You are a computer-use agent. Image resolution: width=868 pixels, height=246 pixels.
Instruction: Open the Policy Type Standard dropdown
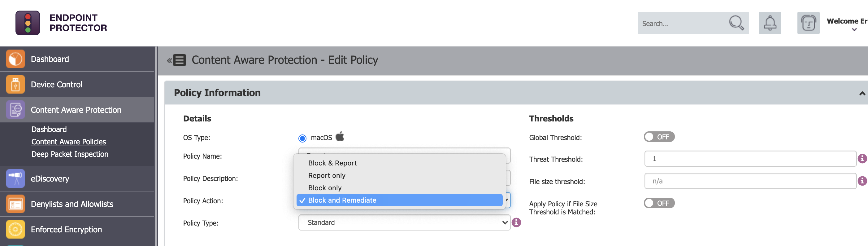point(404,222)
